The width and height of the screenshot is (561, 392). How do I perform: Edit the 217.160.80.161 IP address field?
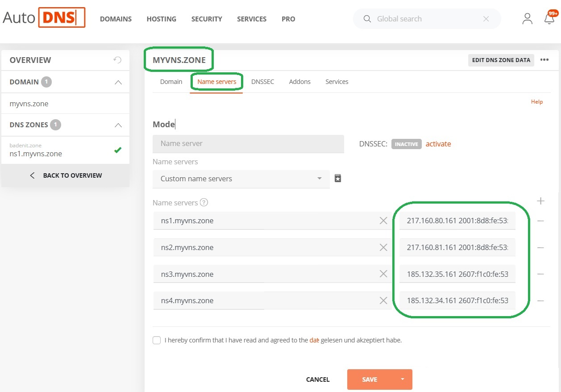coord(457,221)
